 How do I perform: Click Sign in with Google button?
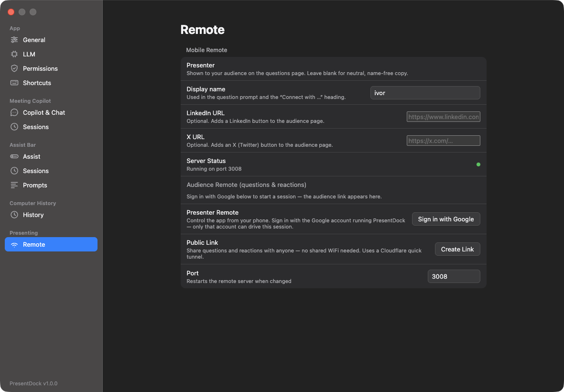click(x=445, y=219)
